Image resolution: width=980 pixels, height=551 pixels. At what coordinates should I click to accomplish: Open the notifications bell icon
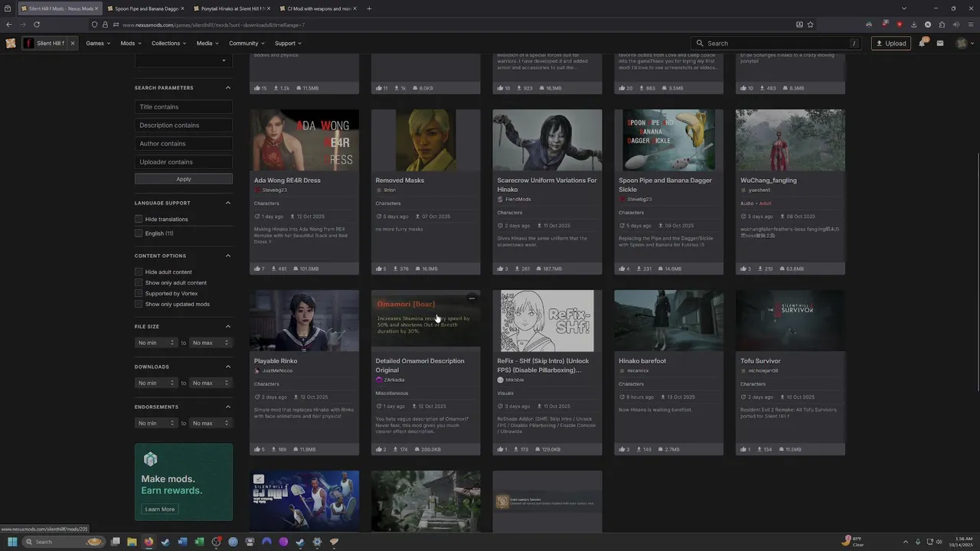point(923,43)
